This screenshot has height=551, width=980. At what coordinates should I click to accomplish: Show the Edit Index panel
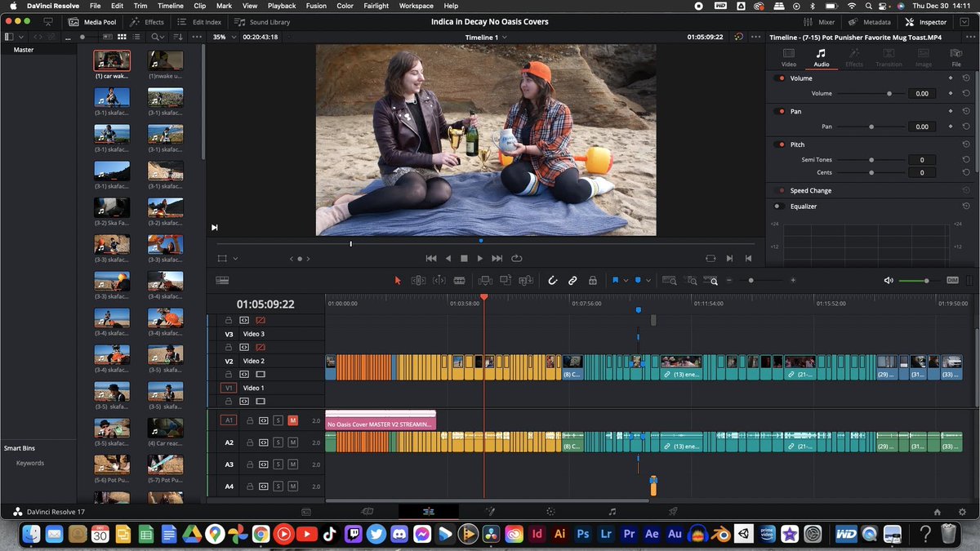pyautogui.click(x=198, y=22)
